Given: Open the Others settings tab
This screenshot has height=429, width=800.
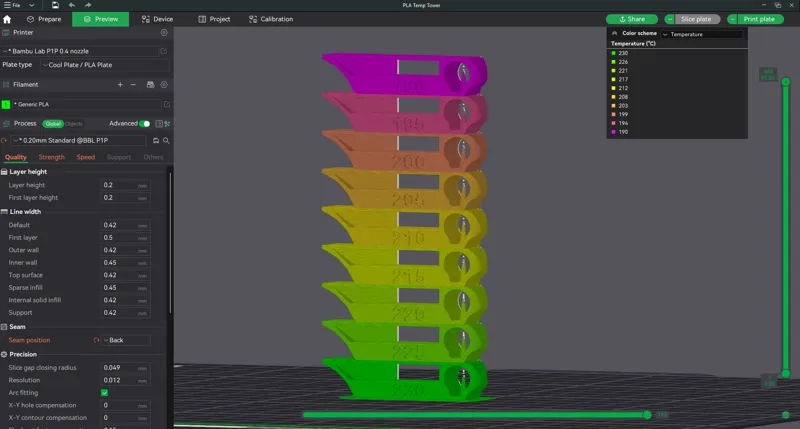Looking at the screenshot, I should click(153, 157).
